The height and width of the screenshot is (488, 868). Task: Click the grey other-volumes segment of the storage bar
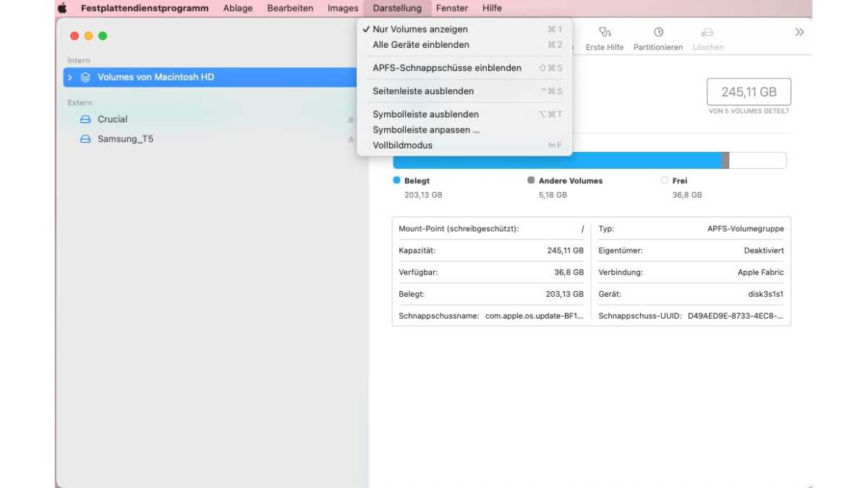pos(726,161)
